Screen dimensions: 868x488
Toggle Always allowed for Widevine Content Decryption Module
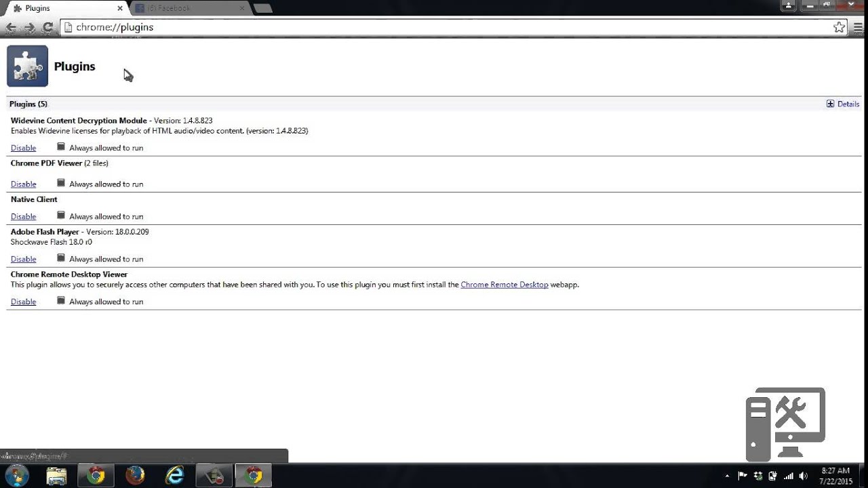coord(60,146)
